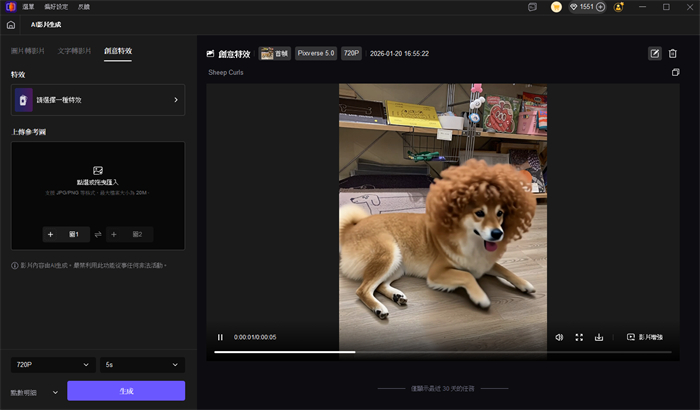Click the app logo in title bar
This screenshot has height=410, width=700.
11,7
